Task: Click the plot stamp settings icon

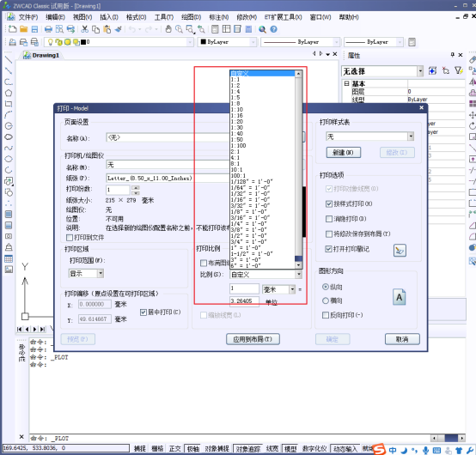Action: [x=400, y=251]
